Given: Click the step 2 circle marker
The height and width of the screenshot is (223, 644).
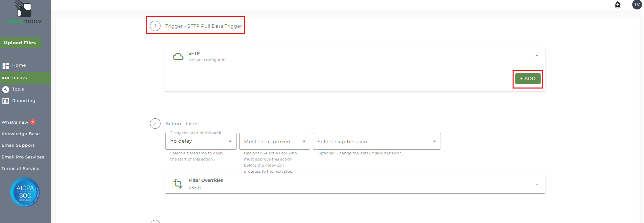Looking at the screenshot, I should [x=155, y=124].
